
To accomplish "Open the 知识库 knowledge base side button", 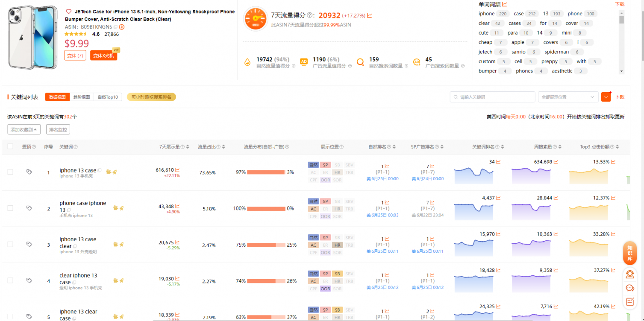I will tap(629, 253).
